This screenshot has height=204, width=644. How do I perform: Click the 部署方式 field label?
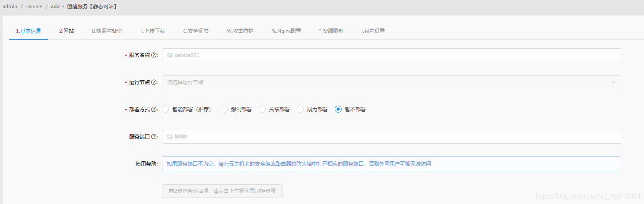[x=140, y=110]
